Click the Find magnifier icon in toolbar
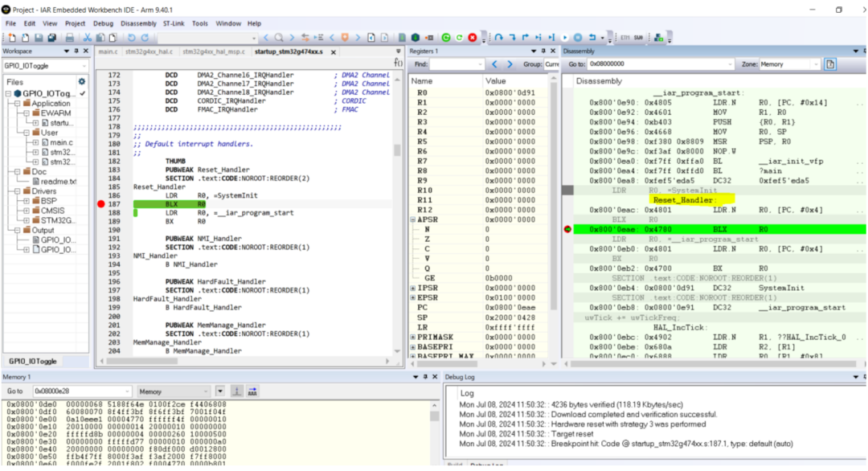868x471 pixels. point(279,38)
